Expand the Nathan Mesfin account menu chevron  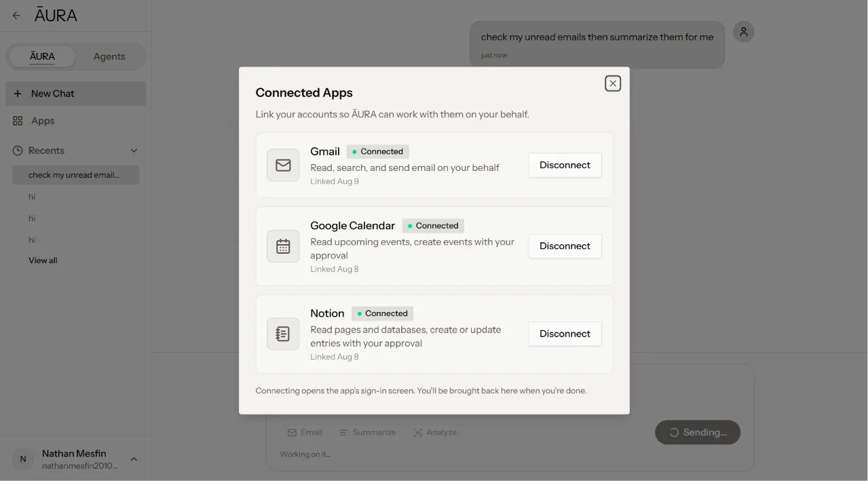134,459
